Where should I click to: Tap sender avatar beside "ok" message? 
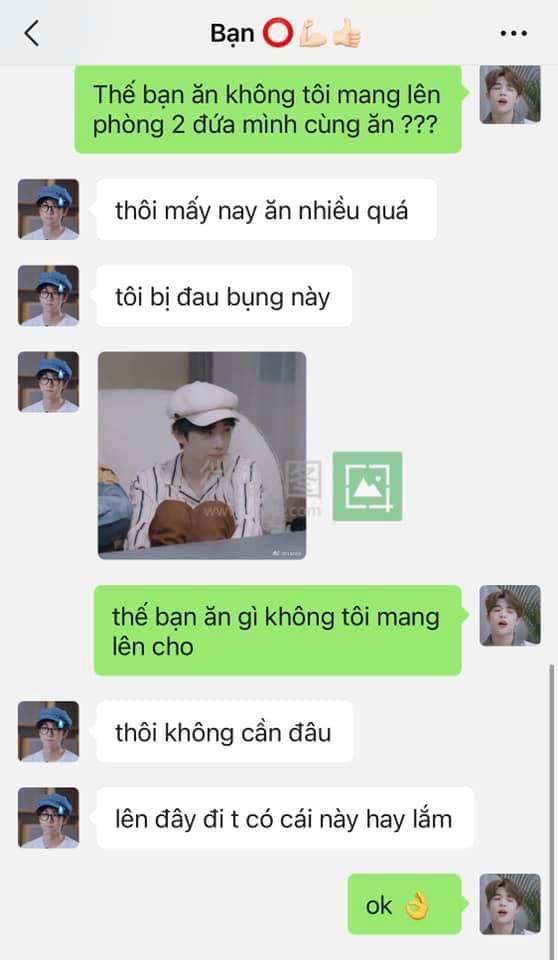point(510,904)
